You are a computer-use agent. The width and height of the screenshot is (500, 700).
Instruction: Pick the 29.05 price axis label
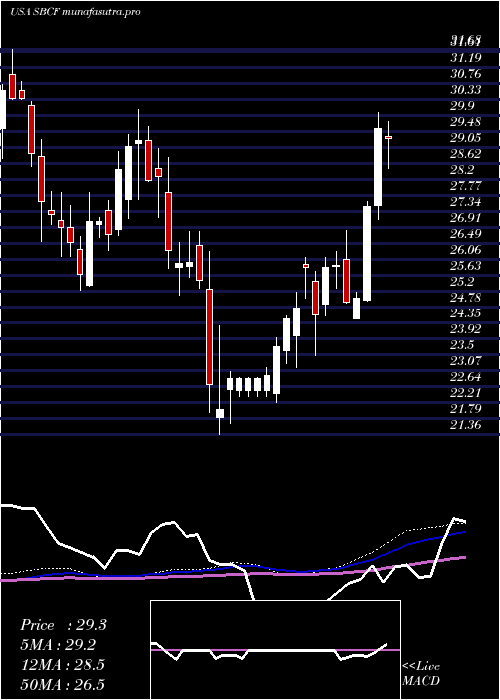click(x=466, y=138)
